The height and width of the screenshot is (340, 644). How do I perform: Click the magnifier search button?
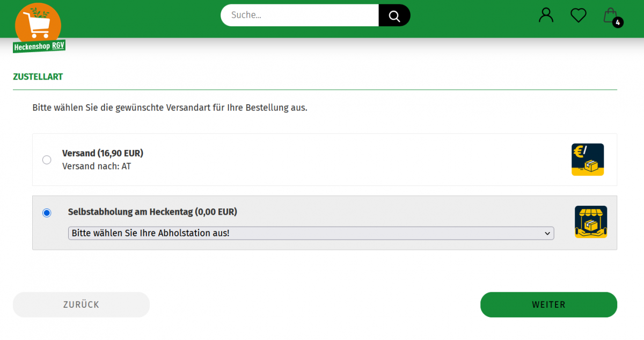[x=394, y=15]
